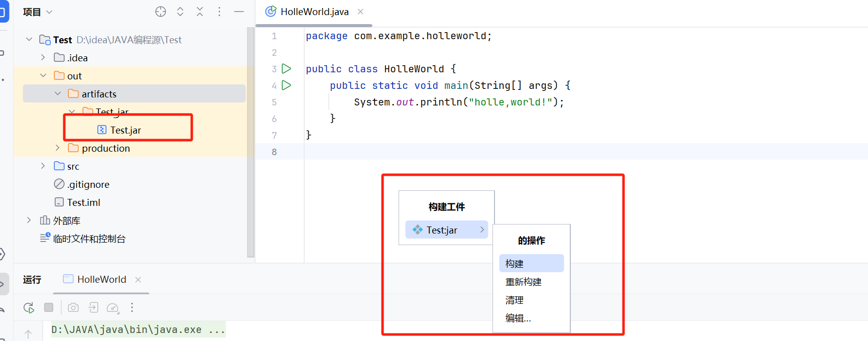This screenshot has height=341, width=868.
Task: Switch to HolleWorld run tab
Action: click(101, 279)
